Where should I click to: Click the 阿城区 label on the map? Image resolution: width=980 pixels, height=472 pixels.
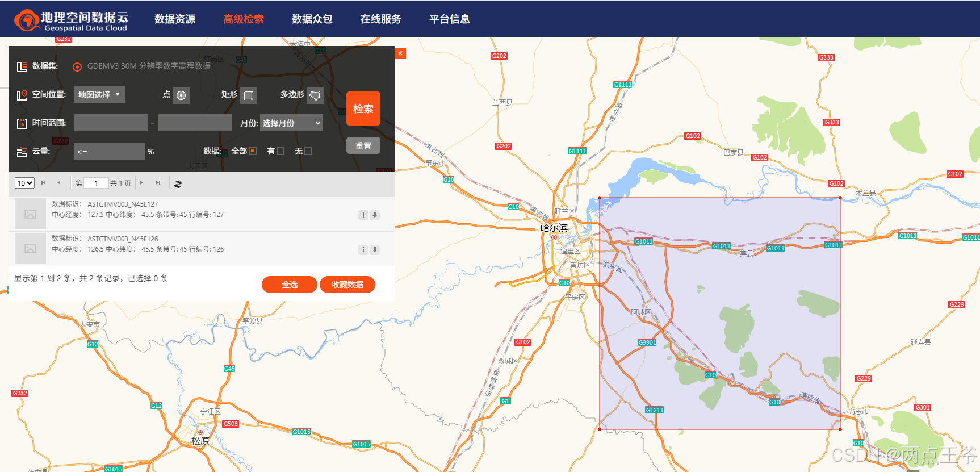[641, 312]
